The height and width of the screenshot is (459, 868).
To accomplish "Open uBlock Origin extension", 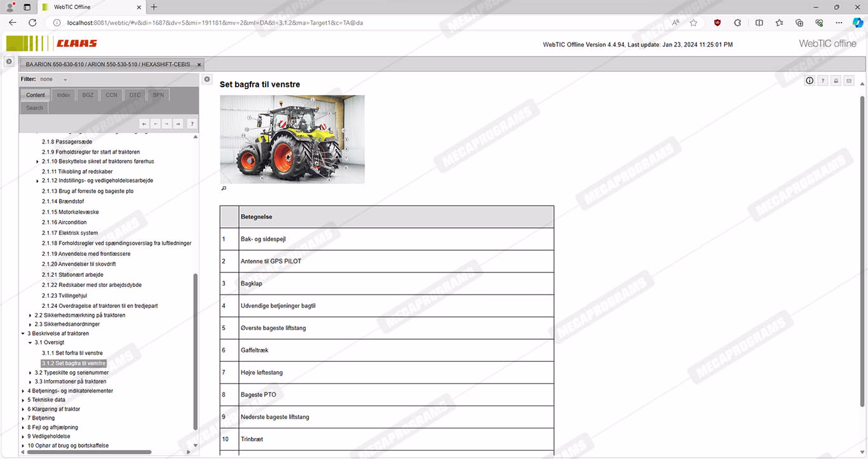I will click(717, 22).
